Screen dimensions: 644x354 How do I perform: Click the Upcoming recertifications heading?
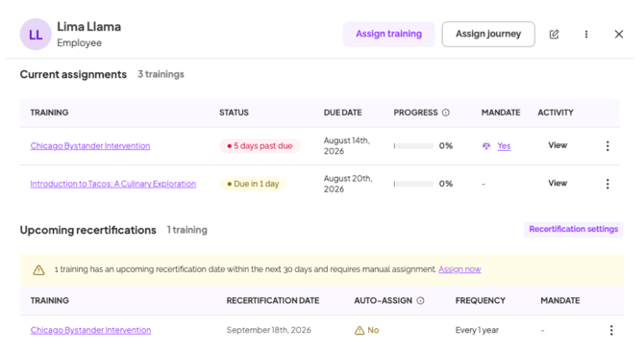[x=87, y=230]
